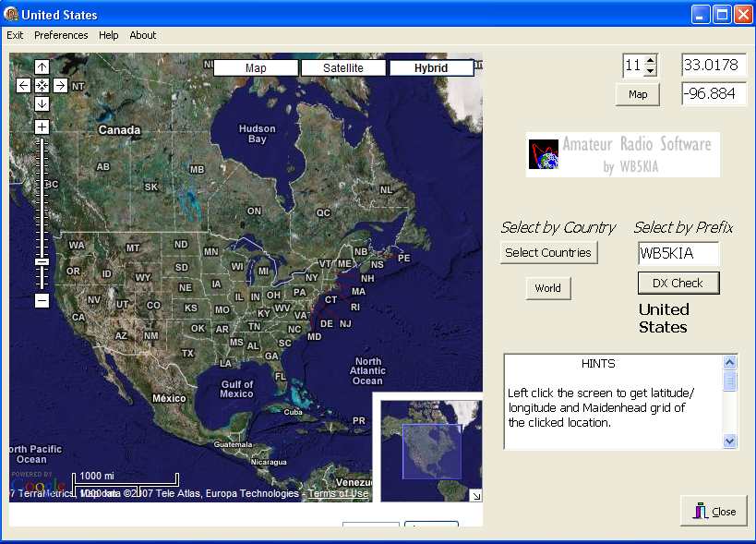Click the zoom level field showing 11

click(634, 65)
